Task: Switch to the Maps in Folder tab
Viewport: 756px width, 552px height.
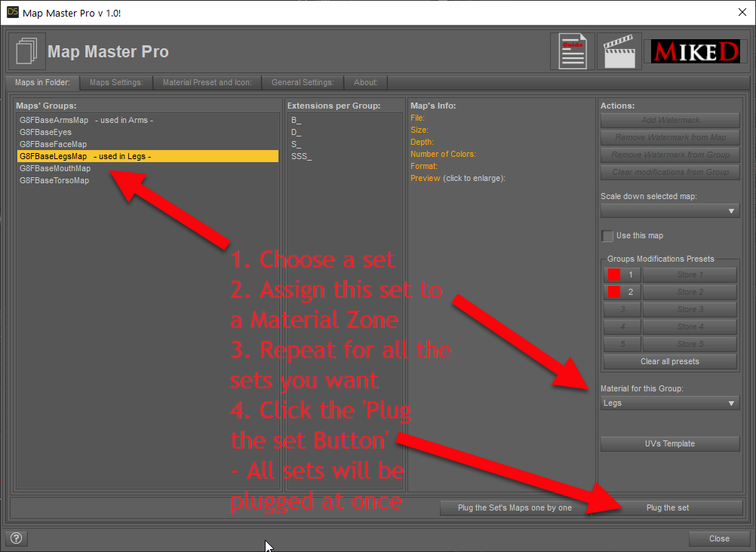Action: [x=42, y=82]
